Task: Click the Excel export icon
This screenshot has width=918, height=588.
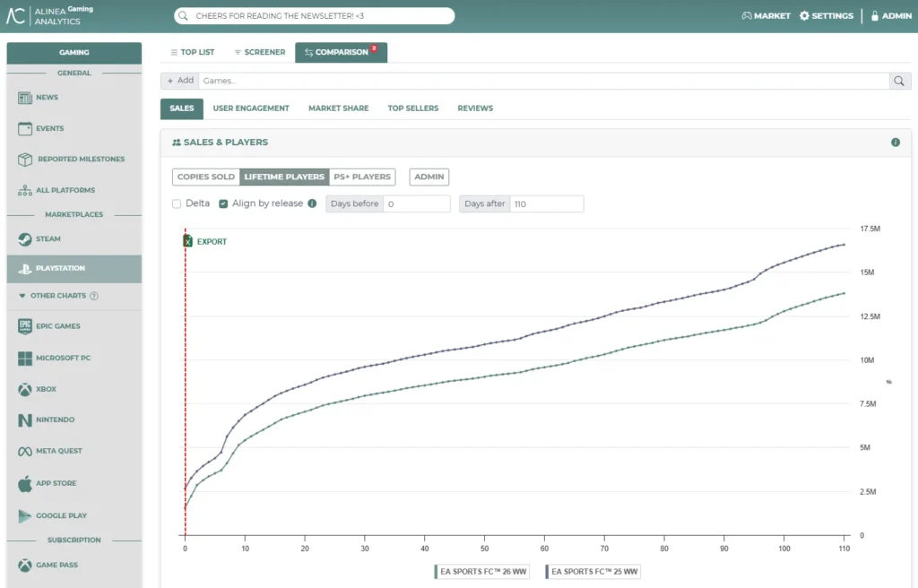Action: pos(188,241)
